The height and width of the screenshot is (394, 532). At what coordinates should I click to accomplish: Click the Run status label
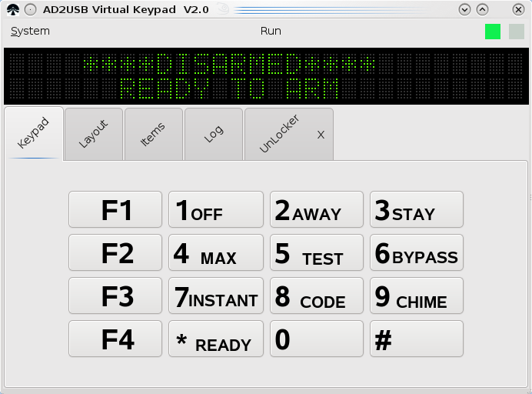[x=271, y=31]
